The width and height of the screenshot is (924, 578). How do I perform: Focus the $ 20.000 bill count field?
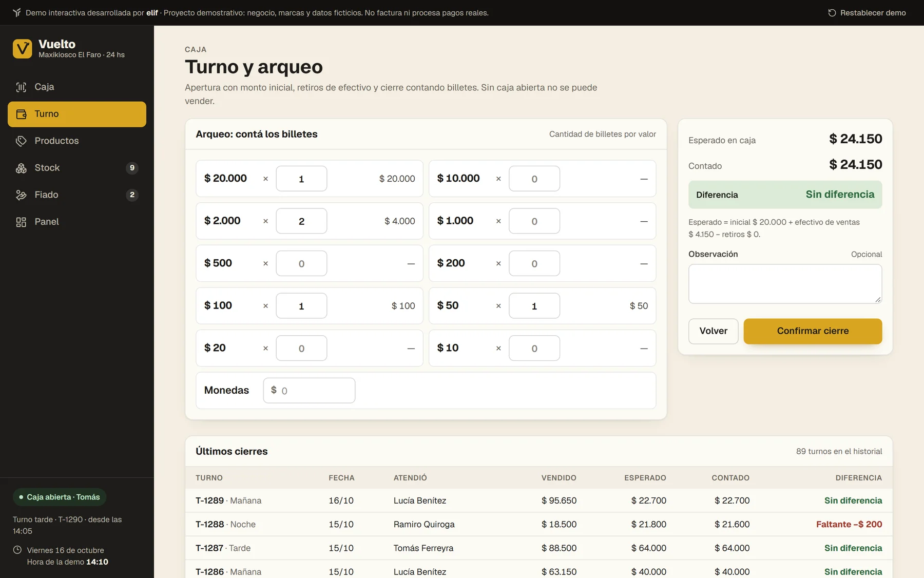coord(301,179)
